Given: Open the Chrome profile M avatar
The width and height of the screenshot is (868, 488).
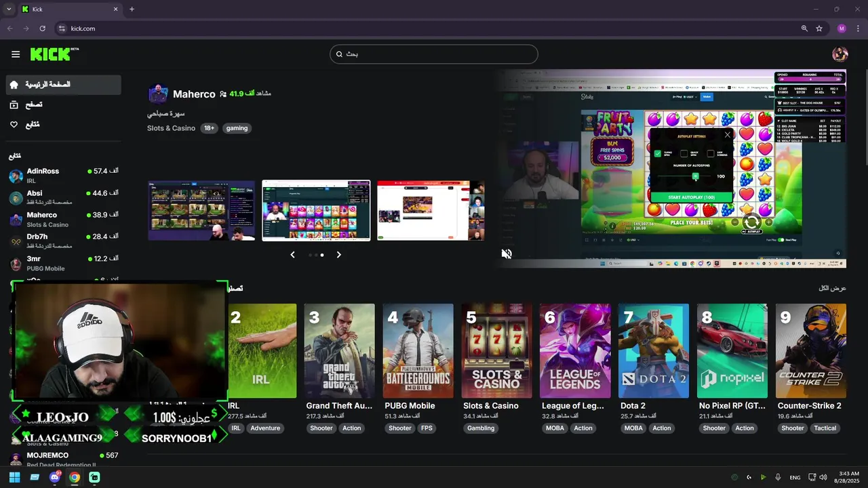Looking at the screenshot, I should point(842,28).
